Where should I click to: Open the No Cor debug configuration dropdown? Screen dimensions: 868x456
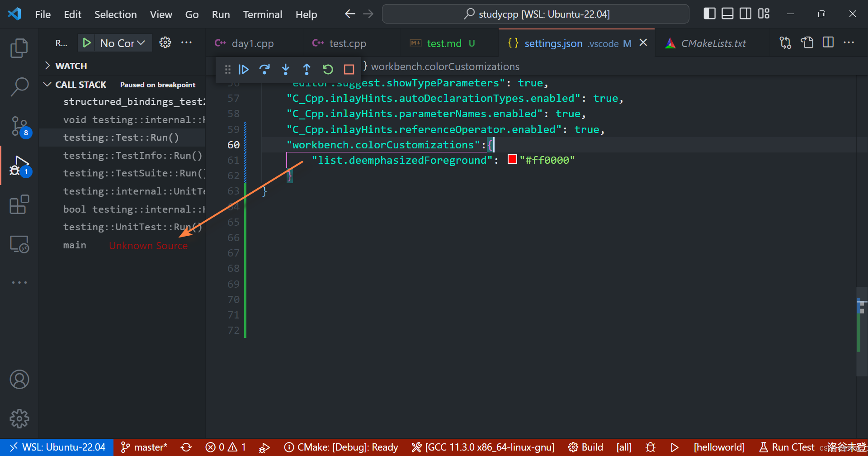pos(123,43)
